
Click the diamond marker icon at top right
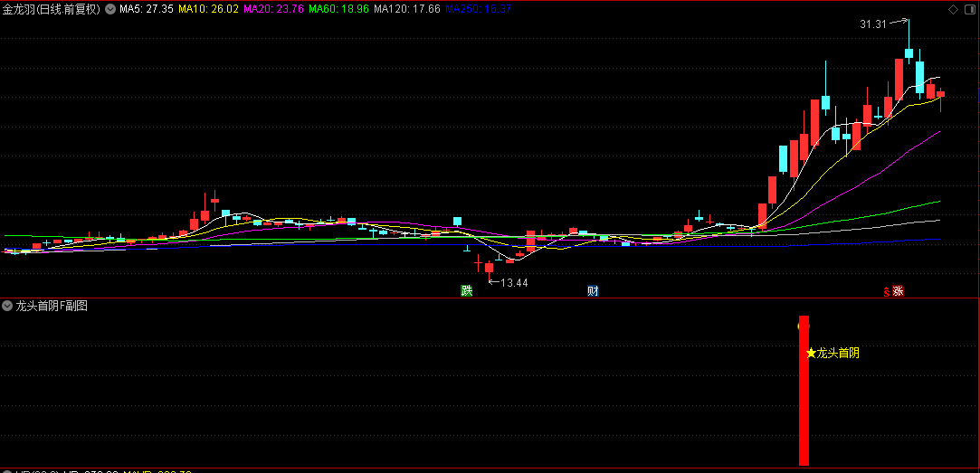point(953,9)
